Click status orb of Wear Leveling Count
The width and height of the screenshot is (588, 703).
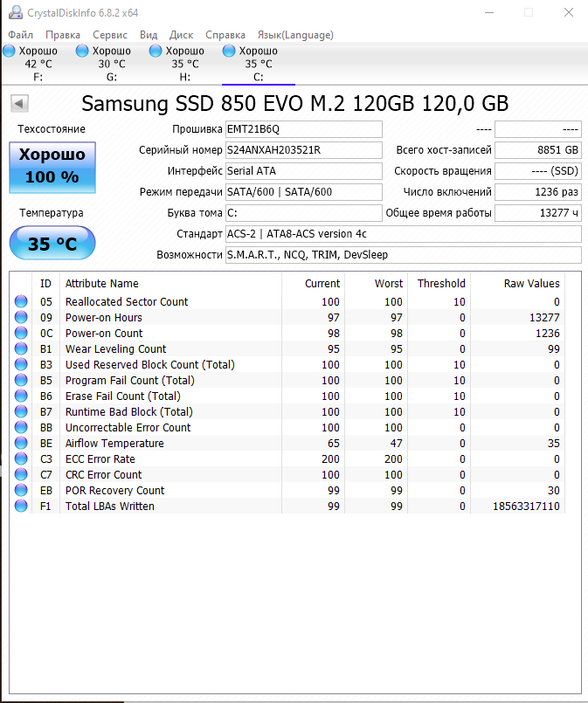pyautogui.click(x=21, y=348)
